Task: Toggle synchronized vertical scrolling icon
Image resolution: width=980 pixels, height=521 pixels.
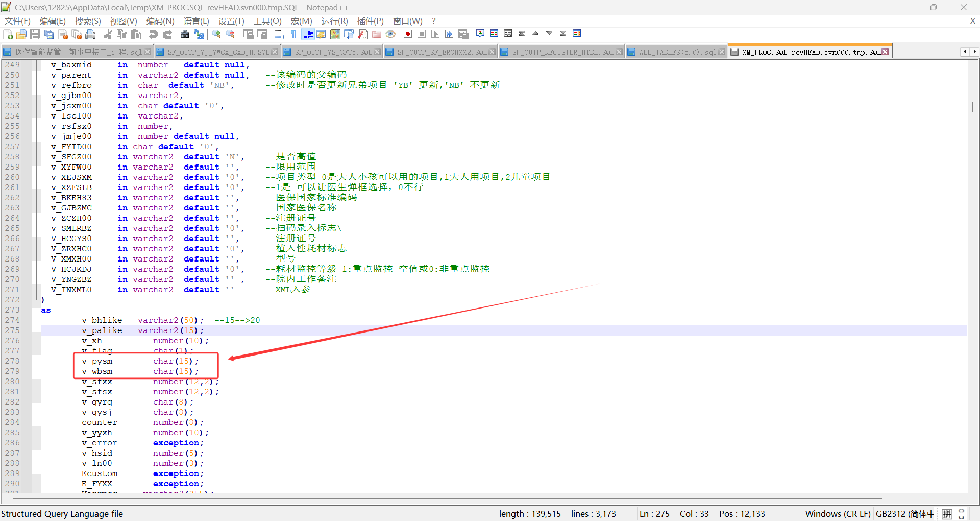Action: click(x=249, y=34)
